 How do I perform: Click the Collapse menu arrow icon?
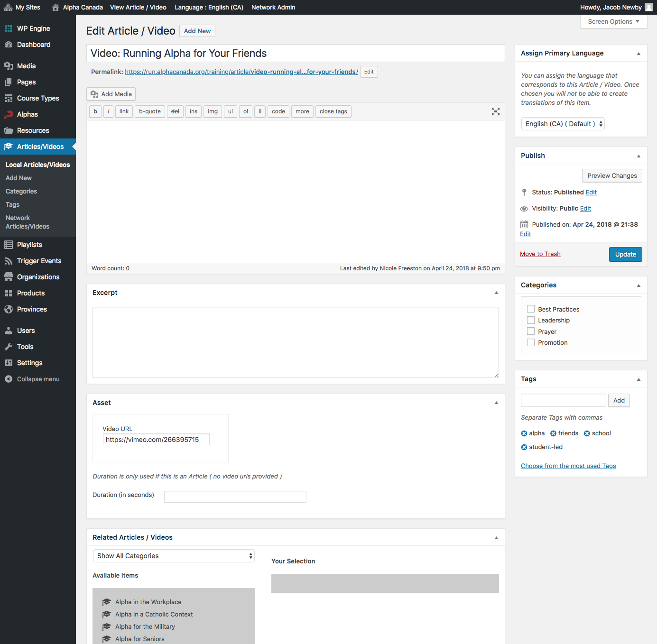point(9,379)
